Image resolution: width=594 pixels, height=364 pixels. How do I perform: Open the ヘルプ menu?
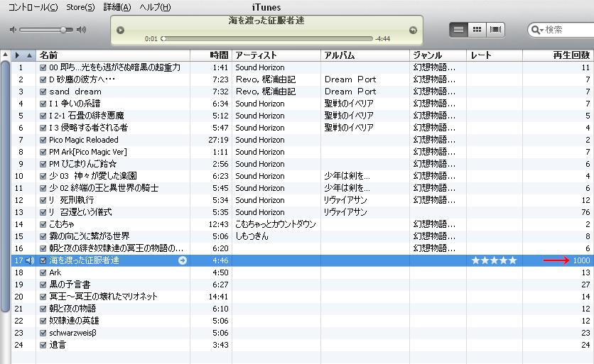[155, 7]
